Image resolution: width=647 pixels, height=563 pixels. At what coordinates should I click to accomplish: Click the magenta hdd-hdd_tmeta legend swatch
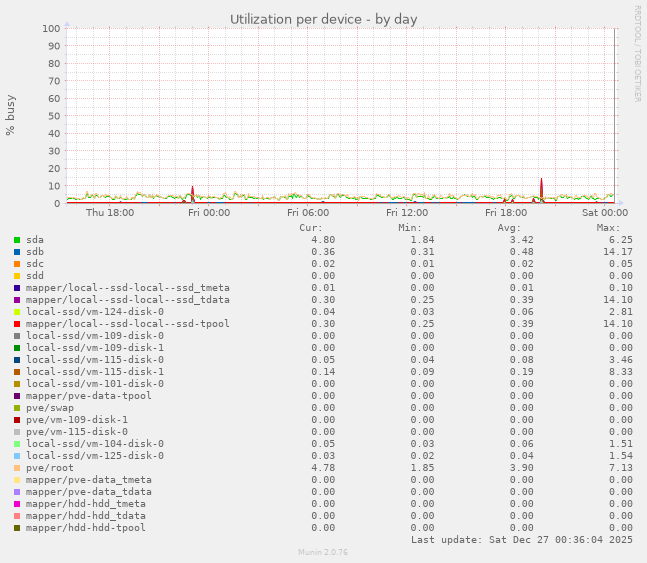point(17,504)
